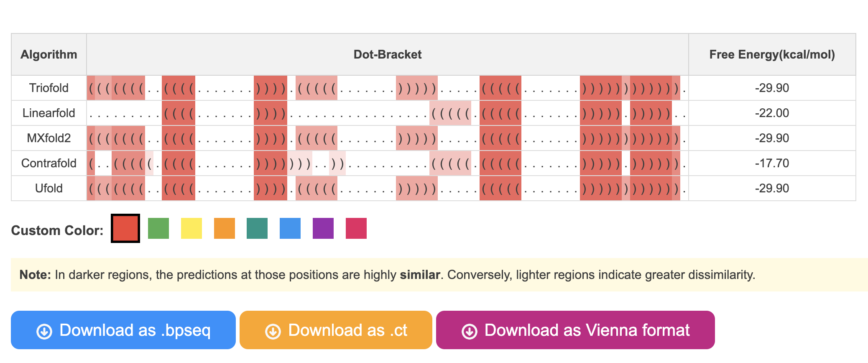
Task: Click the Ufold dot-bracket structure string
Action: pyautogui.click(x=388, y=188)
